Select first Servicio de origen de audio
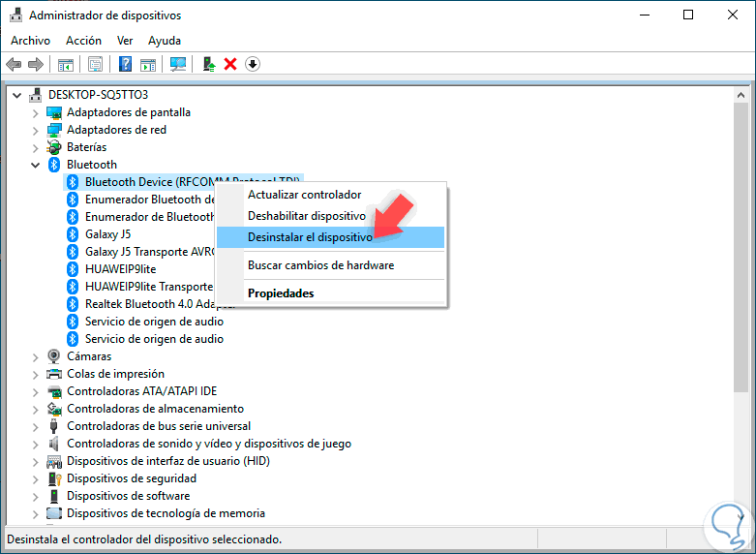The height and width of the screenshot is (554, 756). (x=154, y=322)
